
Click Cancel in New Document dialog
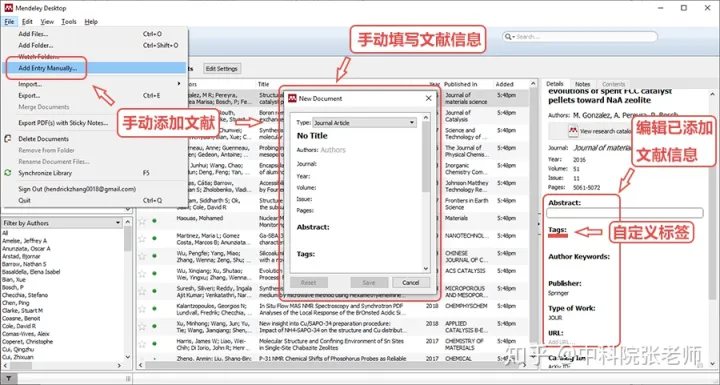(x=411, y=283)
